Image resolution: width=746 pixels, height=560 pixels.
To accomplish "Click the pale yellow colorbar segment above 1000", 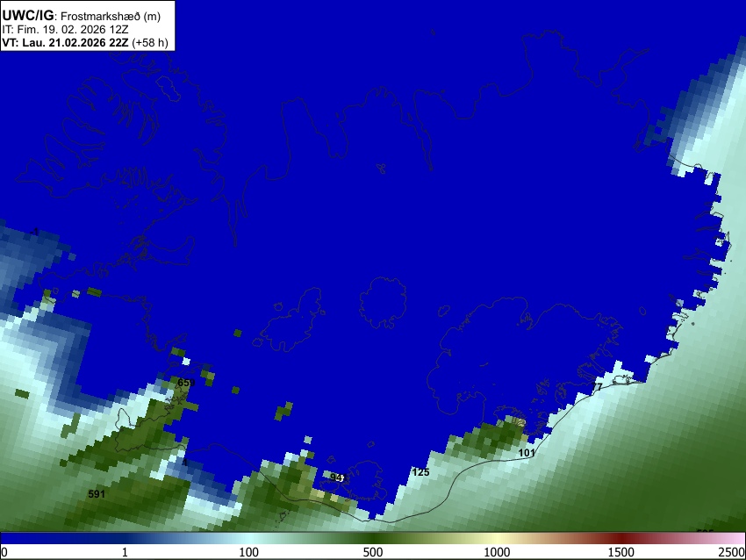I will [x=497, y=538].
